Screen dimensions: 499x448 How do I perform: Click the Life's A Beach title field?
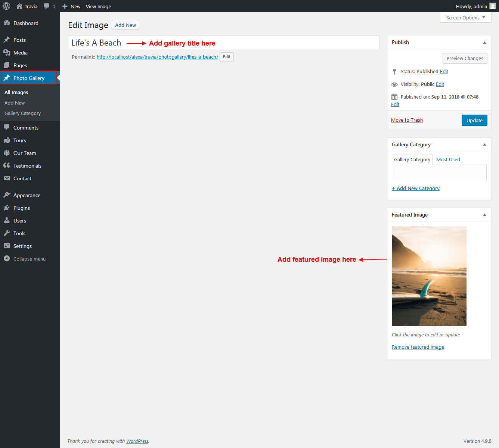pos(224,42)
